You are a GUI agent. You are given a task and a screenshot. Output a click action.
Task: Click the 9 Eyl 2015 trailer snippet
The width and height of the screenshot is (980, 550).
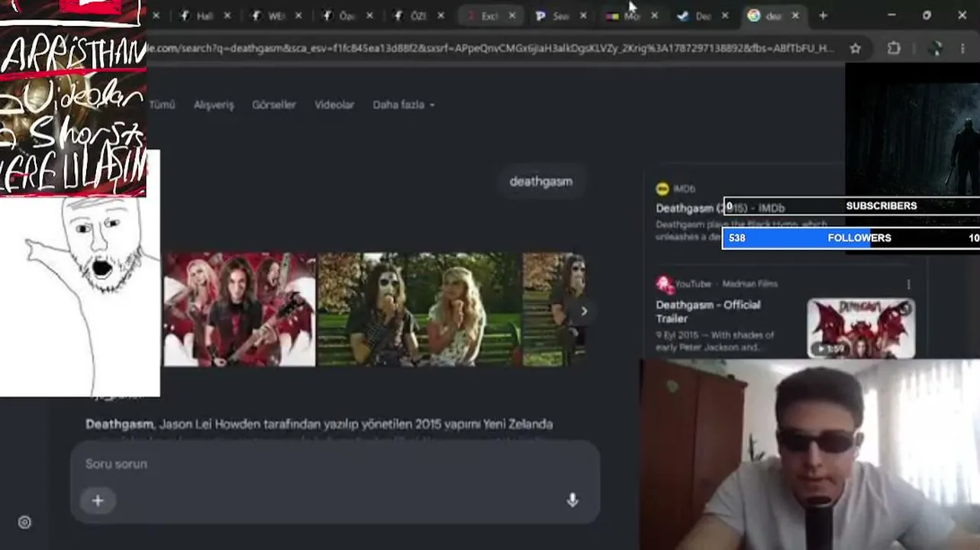pos(715,341)
